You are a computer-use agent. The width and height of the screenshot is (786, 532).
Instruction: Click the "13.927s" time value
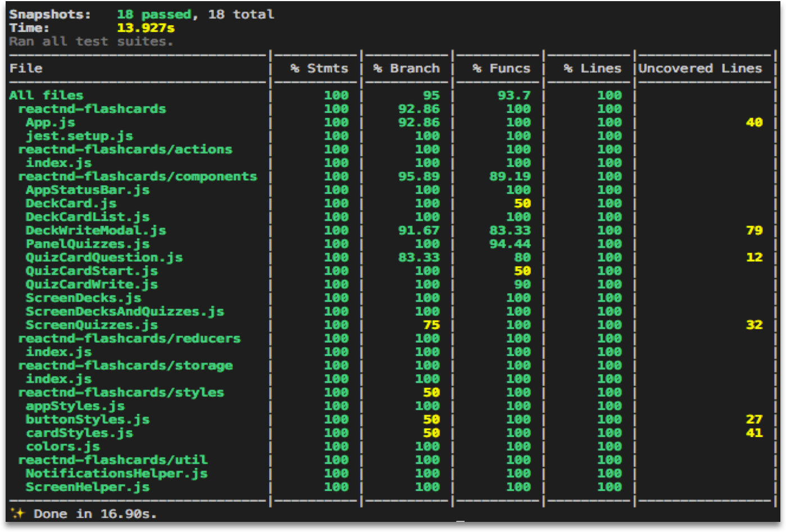click(x=146, y=28)
